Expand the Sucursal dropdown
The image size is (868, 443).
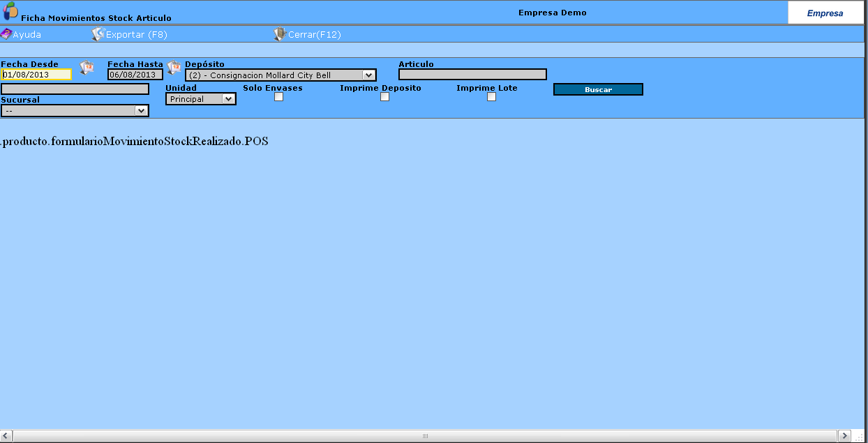[75, 110]
